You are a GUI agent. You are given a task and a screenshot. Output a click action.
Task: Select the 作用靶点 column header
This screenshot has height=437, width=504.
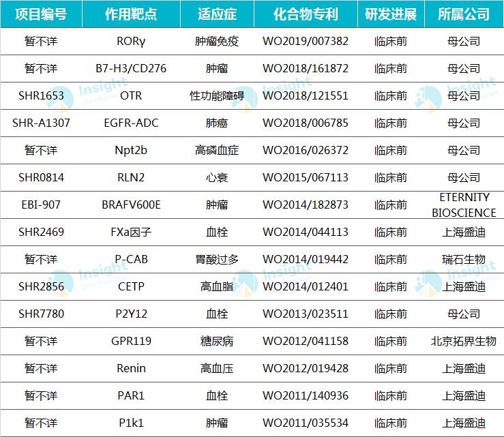tap(131, 14)
